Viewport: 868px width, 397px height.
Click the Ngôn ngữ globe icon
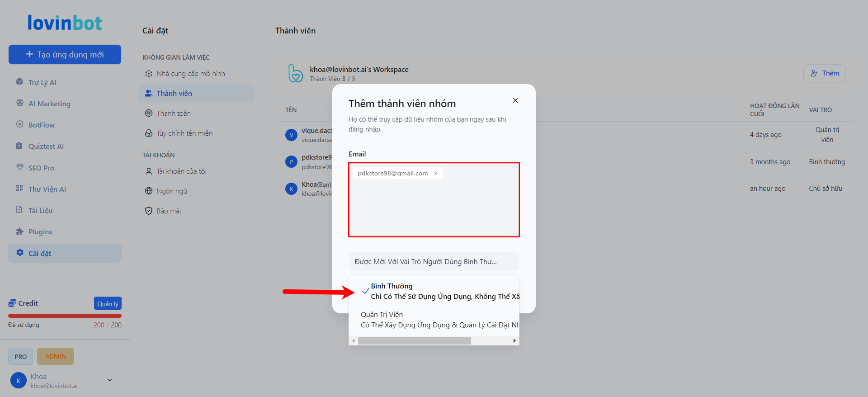coord(148,191)
